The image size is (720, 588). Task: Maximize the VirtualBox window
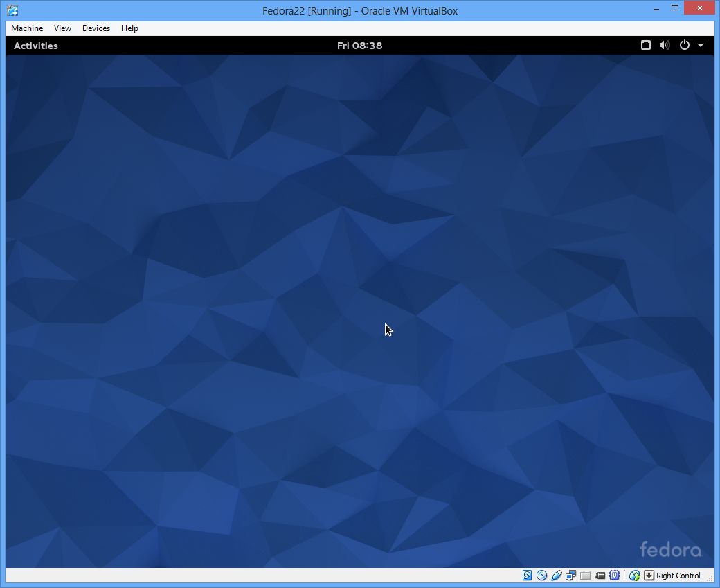pyautogui.click(x=675, y=8)
